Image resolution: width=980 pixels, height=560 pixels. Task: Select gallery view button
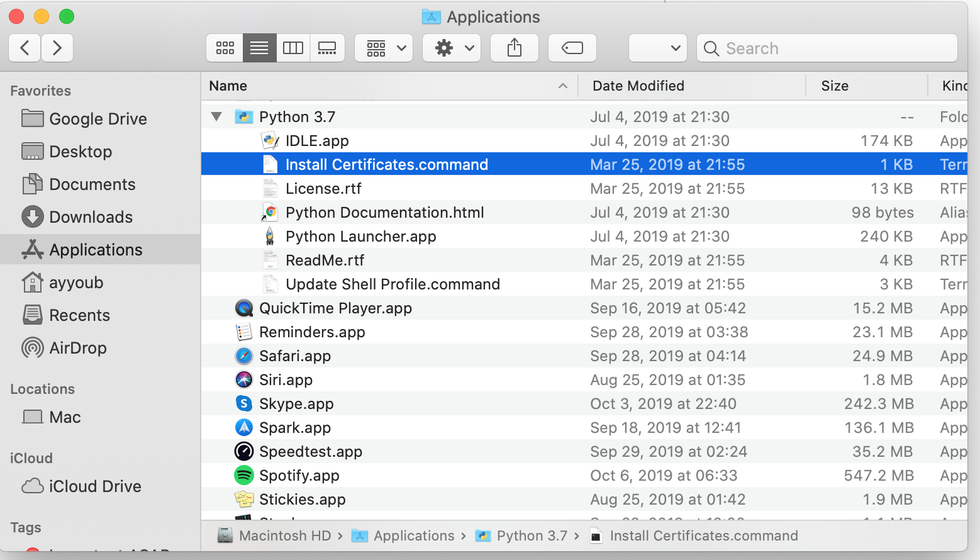[327, 48]
